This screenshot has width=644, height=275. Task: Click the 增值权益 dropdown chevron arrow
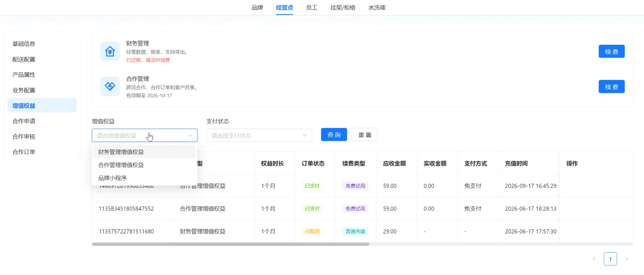(x=190, y=135)
